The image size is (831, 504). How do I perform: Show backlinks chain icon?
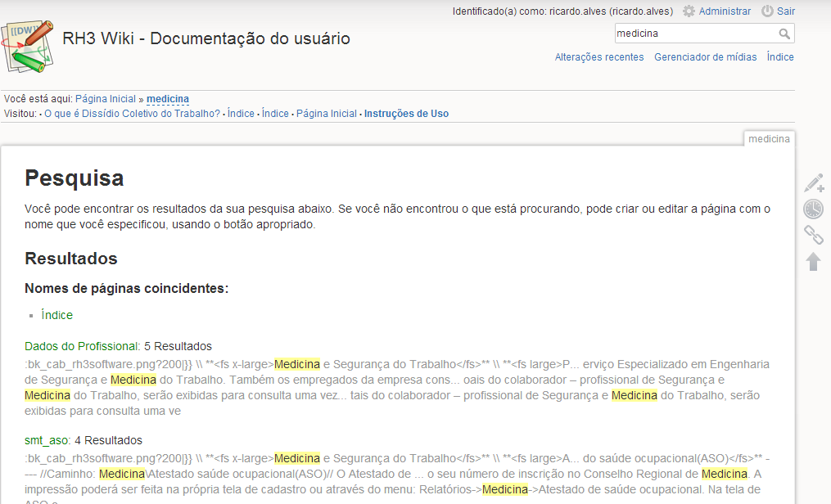pyautogui.click(x=813, y=236)
